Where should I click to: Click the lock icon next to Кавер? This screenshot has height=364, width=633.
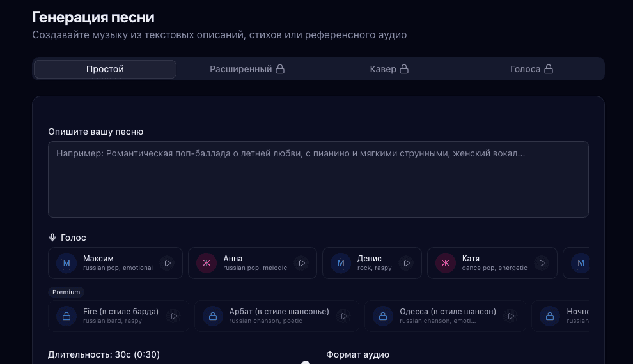point(404,69)
